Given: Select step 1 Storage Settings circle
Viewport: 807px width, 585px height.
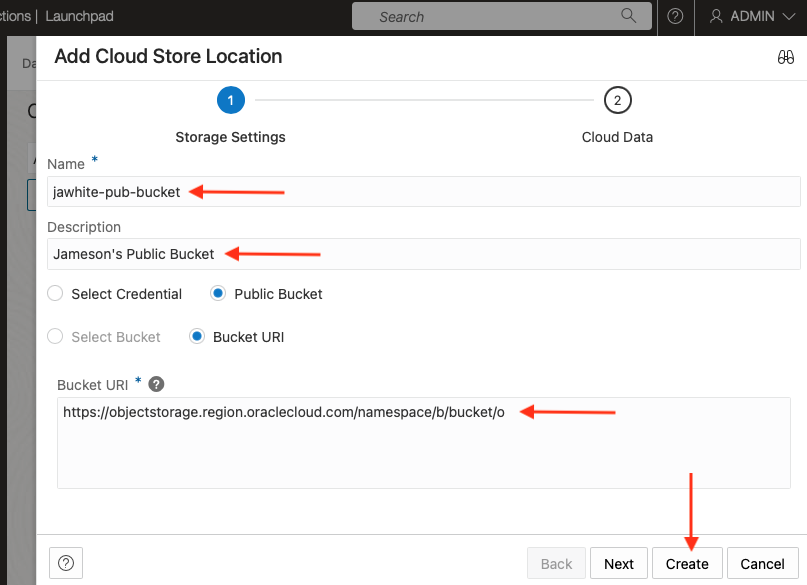Looking at the screenshot, I should pyautogui.click(x=230, y=100).
